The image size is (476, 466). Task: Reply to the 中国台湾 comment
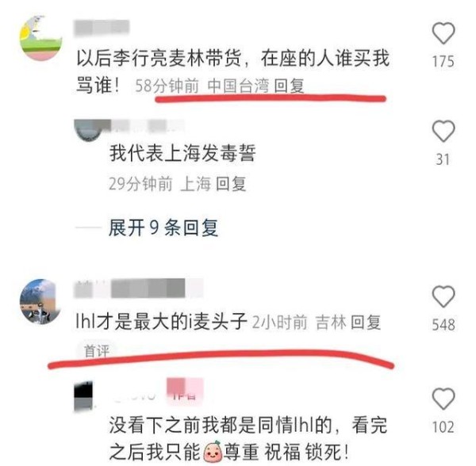289,86
